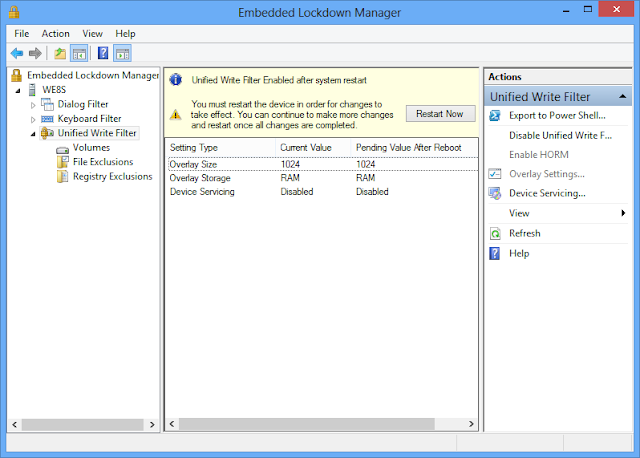Choose Export to Power Shell action
The width and height of the screenshot is (640, 458).
pyautogui.click(x=557, y=116)
